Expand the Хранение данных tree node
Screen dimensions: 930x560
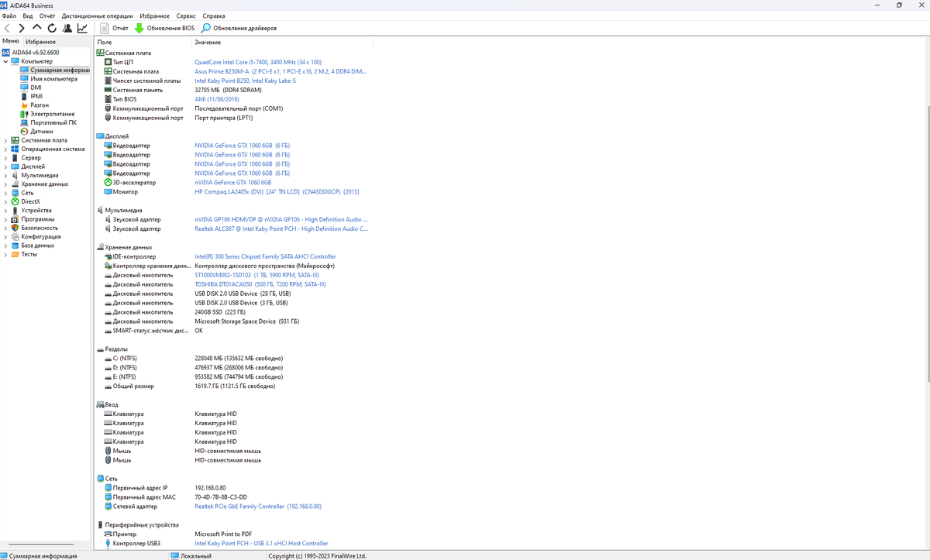5,184
